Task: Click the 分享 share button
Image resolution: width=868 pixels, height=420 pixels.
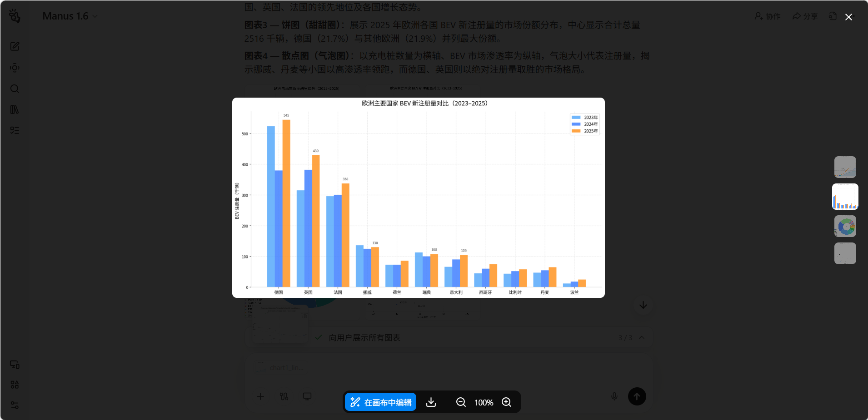Action: point(805,16)
